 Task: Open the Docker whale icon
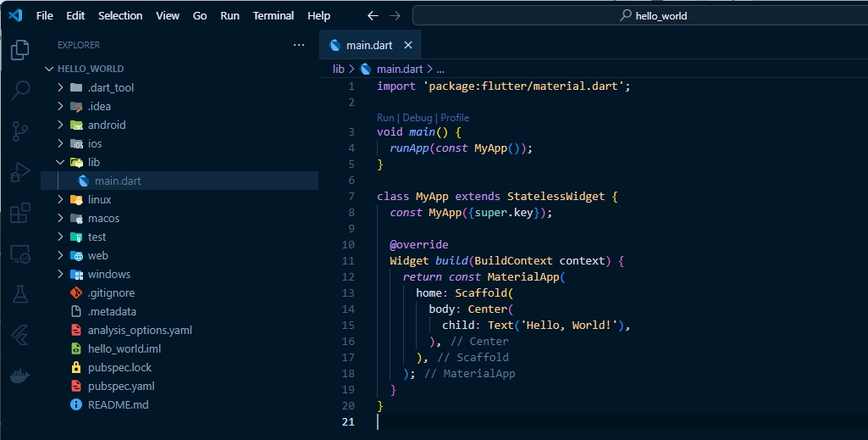20,376
